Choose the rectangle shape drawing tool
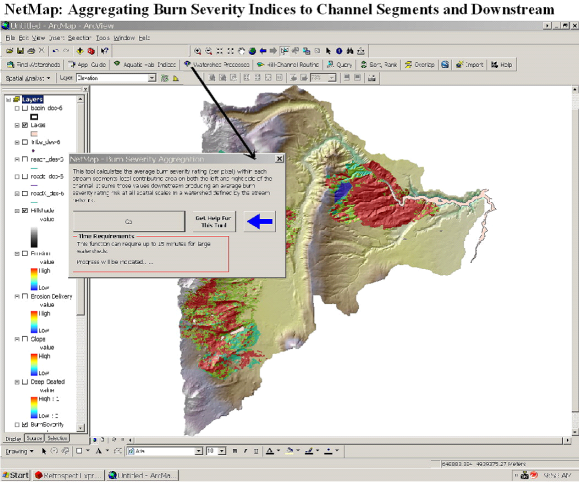This screenshot has height=483, width=579. tap(79, 451)
